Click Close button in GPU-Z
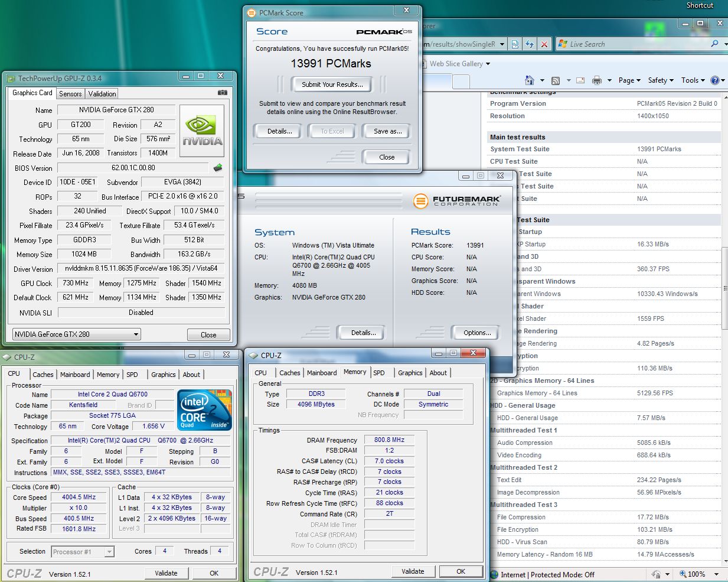Viewport: 728px width, 582px height. 208,335
